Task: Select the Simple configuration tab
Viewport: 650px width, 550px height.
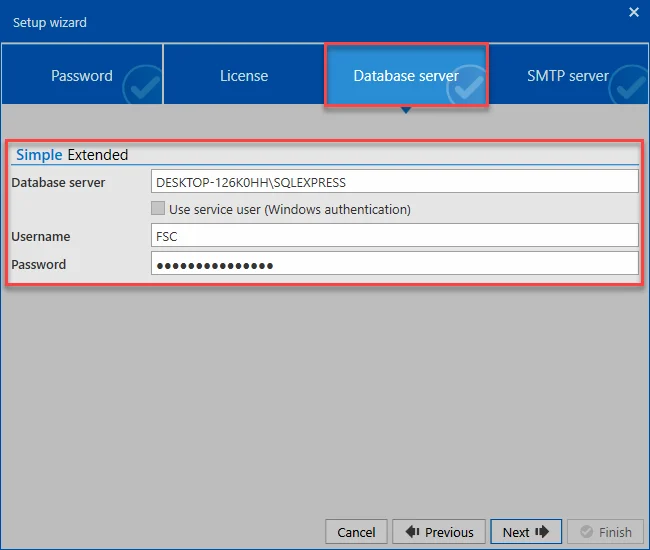Action: tap(39, 155)
